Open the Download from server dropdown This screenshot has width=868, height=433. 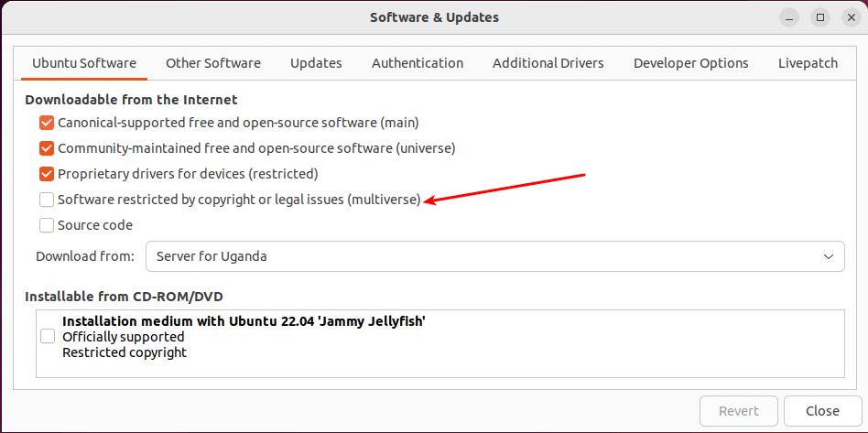pos(494,256)
